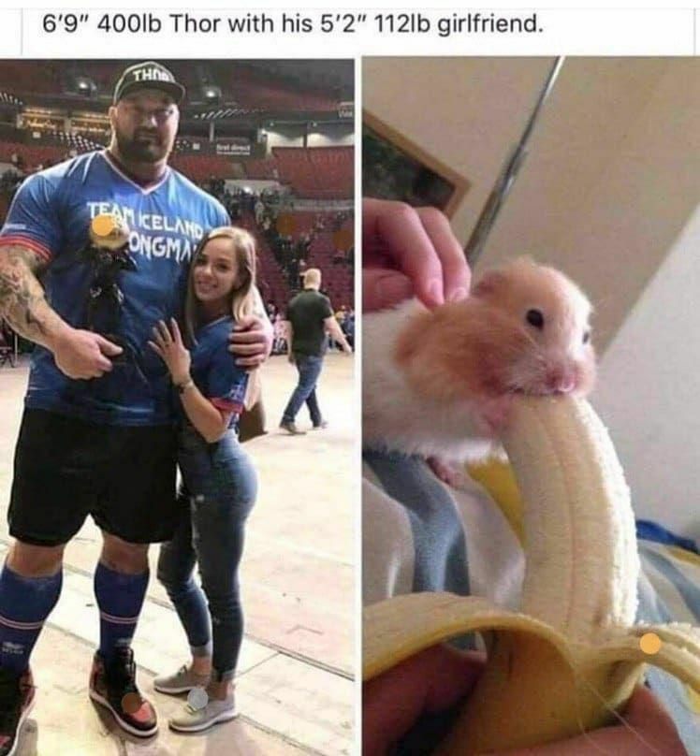Click the gray dot on the woman's sneaker

pos(197,698)
